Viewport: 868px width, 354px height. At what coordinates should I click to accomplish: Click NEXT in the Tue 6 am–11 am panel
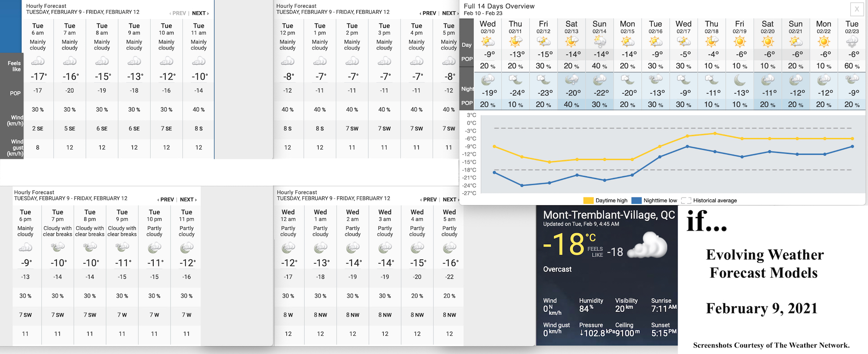201,13
